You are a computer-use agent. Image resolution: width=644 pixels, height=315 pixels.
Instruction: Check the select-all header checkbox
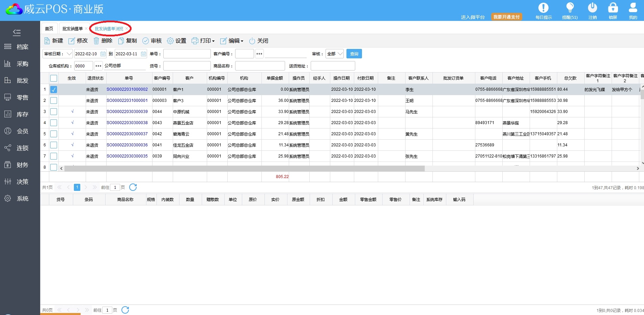pos(54,78)
